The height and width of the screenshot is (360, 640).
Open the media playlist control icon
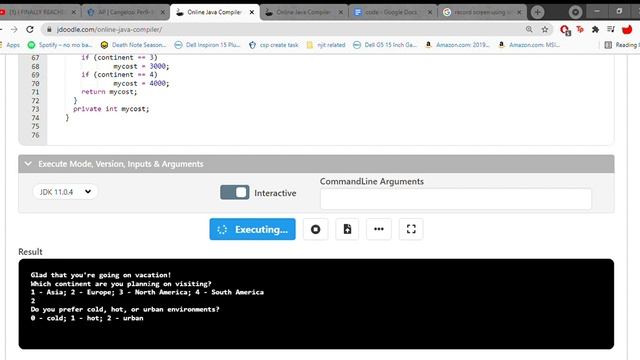611,29
